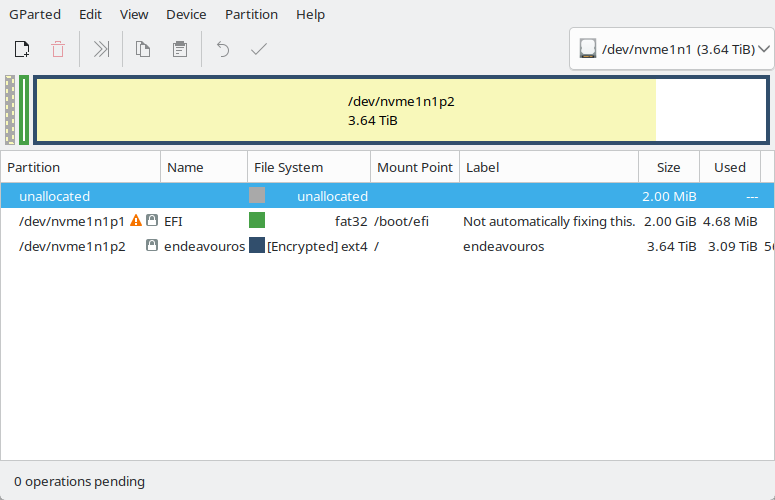775x500 pixels.
Task: Select the unallocated partition row
Action: [387, 196]
